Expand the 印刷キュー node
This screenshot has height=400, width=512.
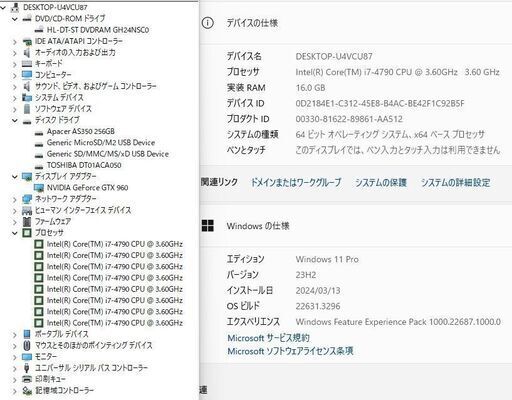[x=15, y=380]
